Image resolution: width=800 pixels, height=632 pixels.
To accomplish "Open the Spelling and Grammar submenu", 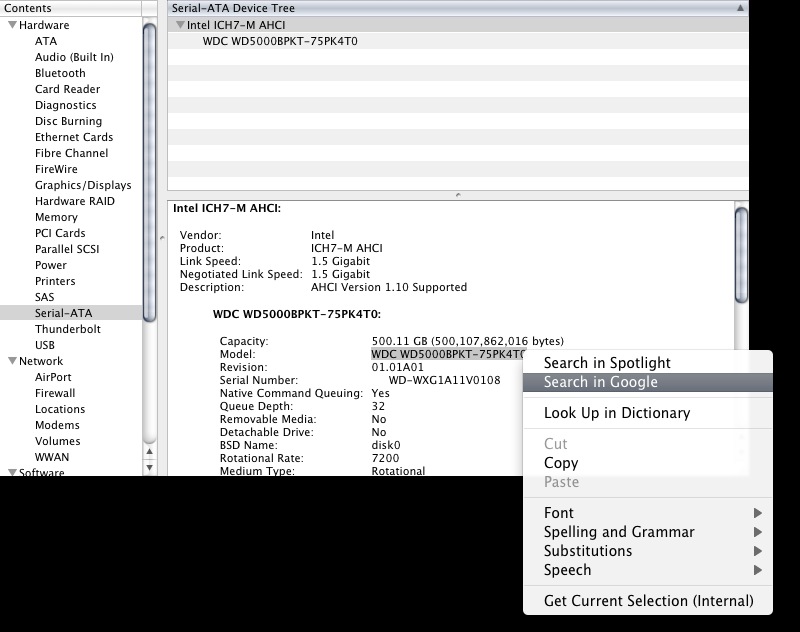I will pos(648,532).
